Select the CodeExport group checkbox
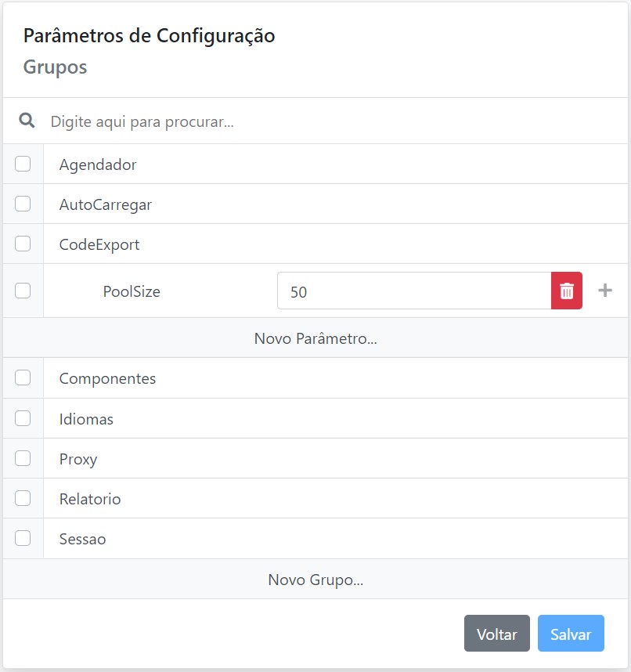The width and height of the screenshot is (631, 672). 23,244
